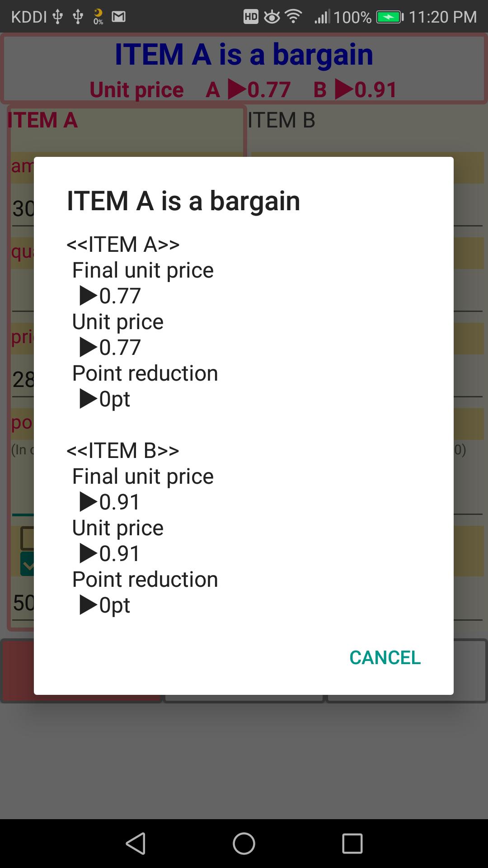Tap the CANCEL button in the dialog
Viewport: 488px width, 868px height.
click(x=385, y=658)
